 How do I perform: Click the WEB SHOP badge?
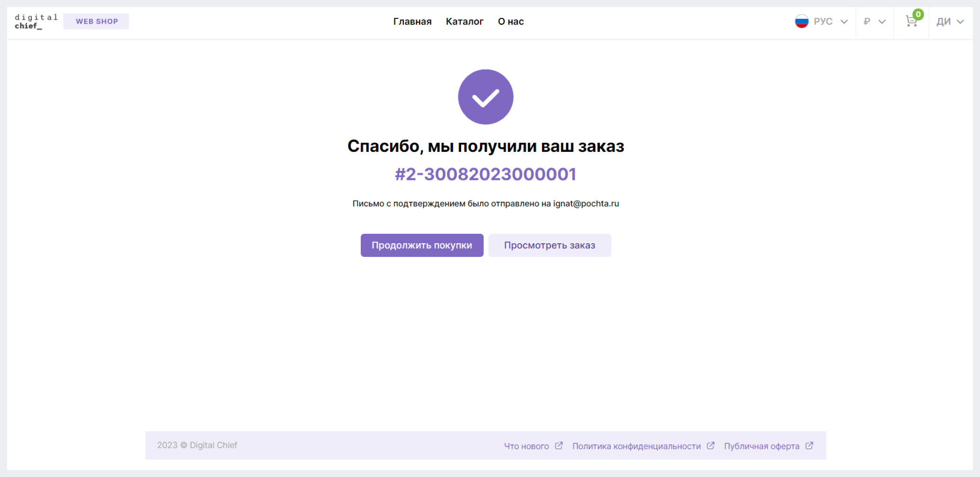[x=97, y=21]
